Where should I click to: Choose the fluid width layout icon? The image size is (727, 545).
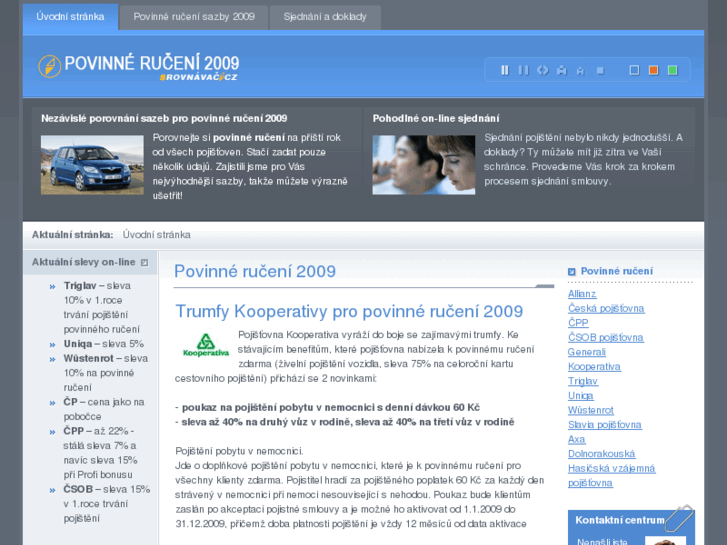click(x=542, y=70)
